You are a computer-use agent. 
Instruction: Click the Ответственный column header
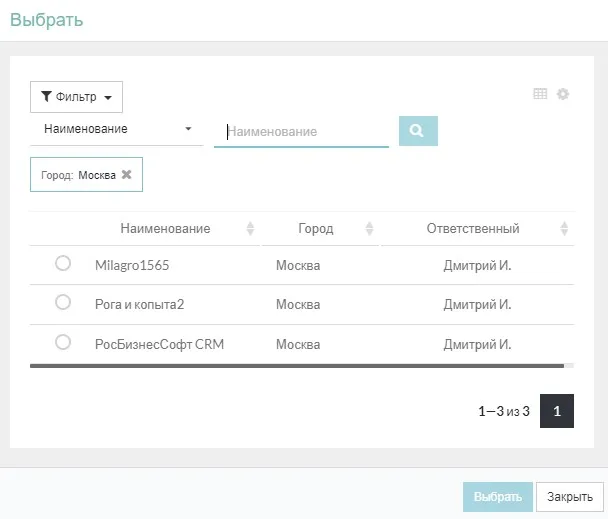472,229
